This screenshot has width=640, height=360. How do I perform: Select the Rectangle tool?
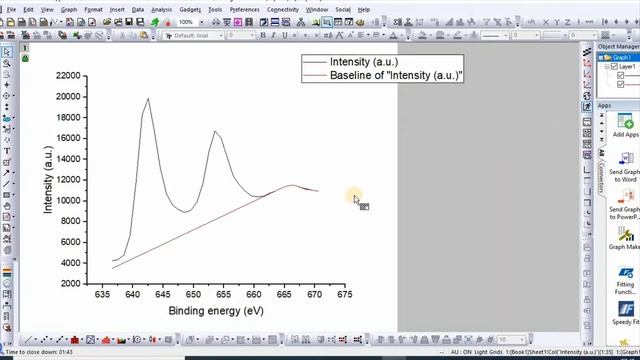(7, 195)
